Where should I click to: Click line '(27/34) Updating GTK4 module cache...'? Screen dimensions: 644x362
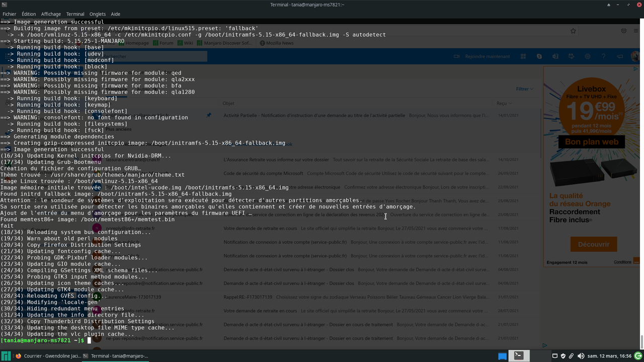62,290
